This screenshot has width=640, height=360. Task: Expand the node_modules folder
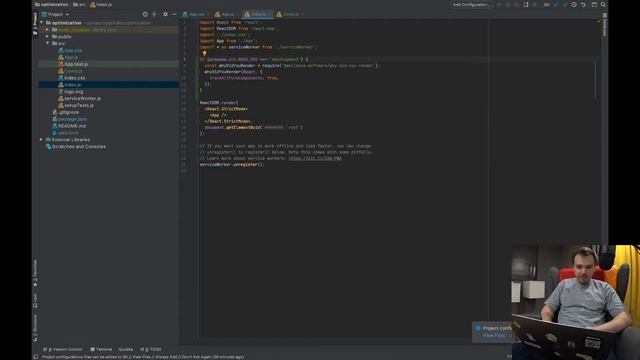coord(47,30)
